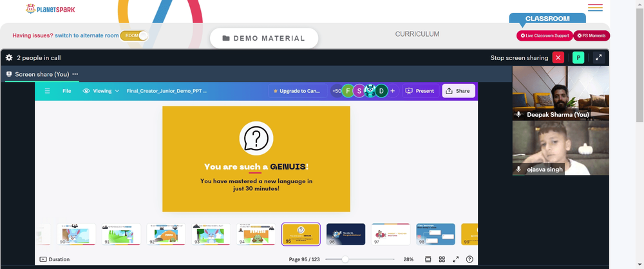The image size is (644, 269).
Task: Open slide thumbnail 91
Action: coord(121,234)
